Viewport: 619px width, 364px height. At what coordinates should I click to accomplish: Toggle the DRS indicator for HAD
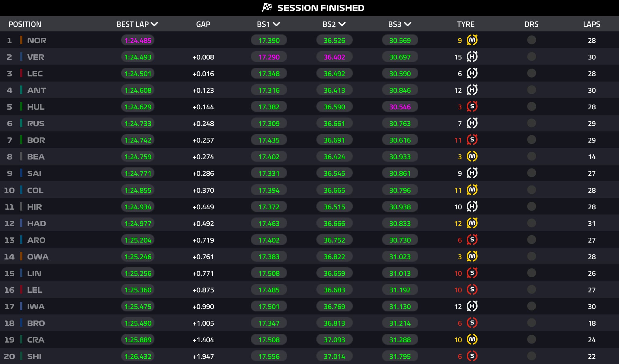[x=531, y=223]
